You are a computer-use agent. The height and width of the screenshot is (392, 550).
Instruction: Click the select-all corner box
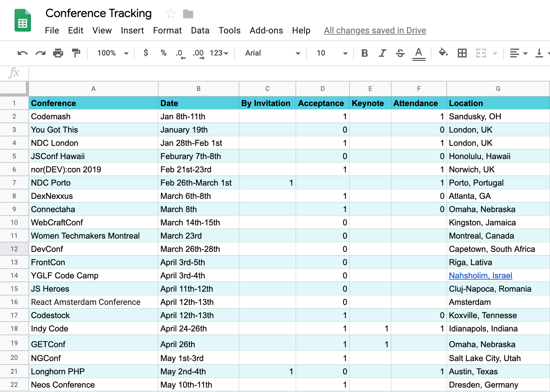coord(14,88)
